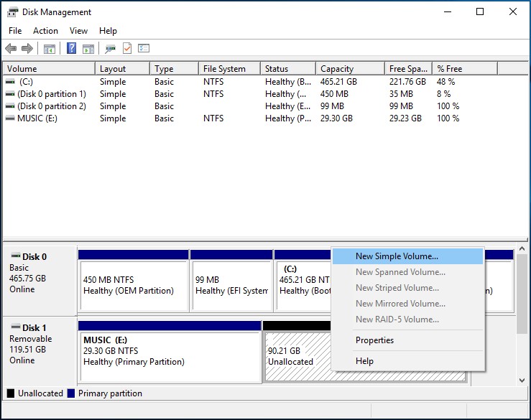Open the blue Help question-mark toolbar icon
Image resolution: width=531 pixels, height=420 pixels.
(71, 48)
